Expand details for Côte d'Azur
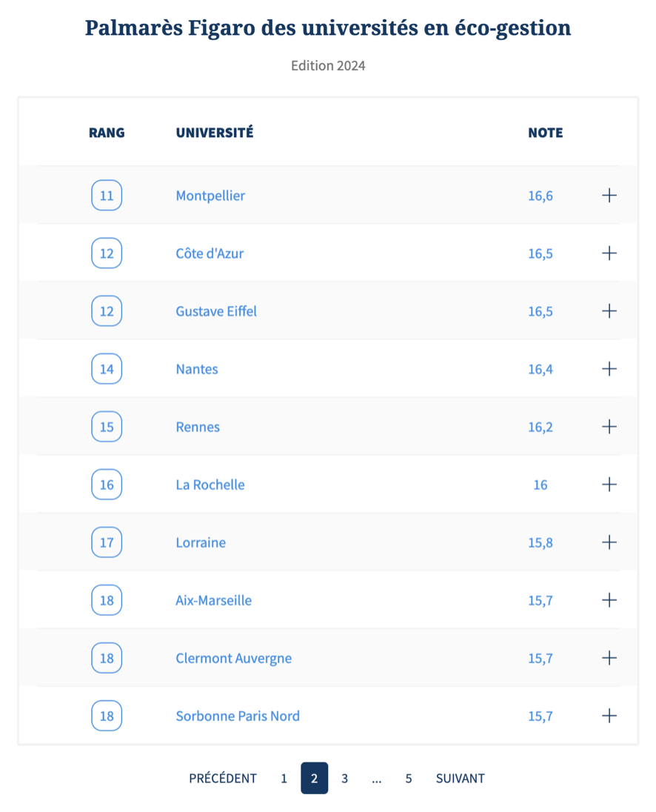This screenshot has height=812, width=656. click(609, 253)
